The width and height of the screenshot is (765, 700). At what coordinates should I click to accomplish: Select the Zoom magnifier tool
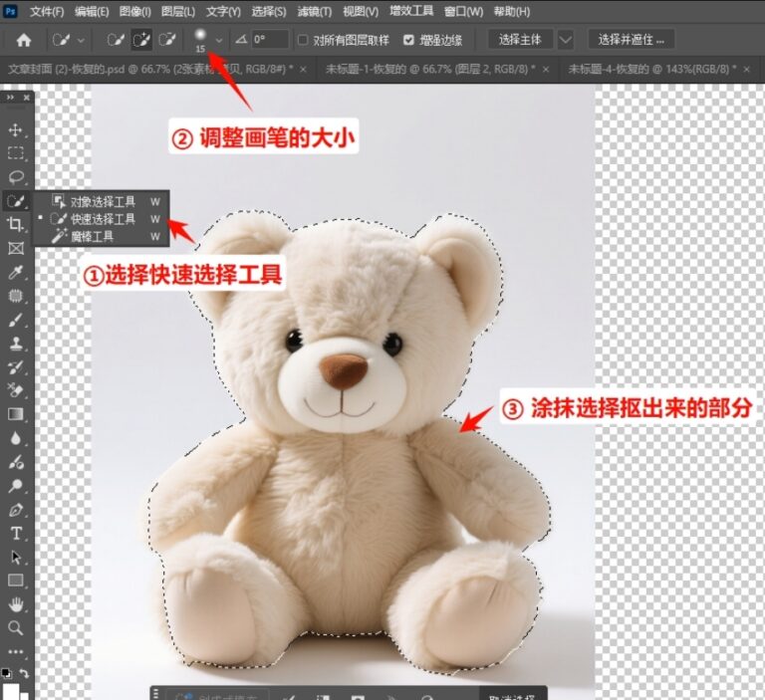[16, 627]
